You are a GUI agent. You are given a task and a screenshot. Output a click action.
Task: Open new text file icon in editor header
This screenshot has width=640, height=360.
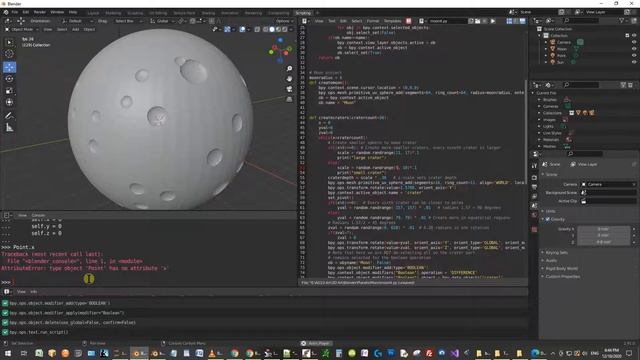[471, 21]
